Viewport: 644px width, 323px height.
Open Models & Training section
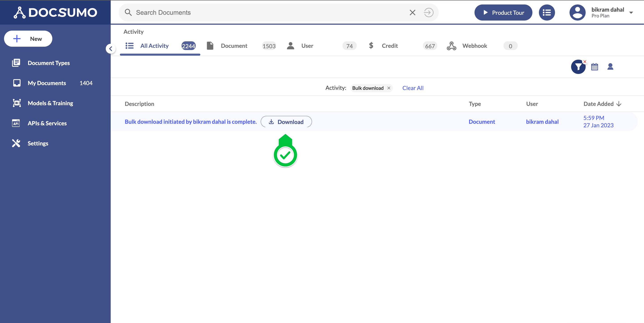pyautogui.click(x=50, y=103)
